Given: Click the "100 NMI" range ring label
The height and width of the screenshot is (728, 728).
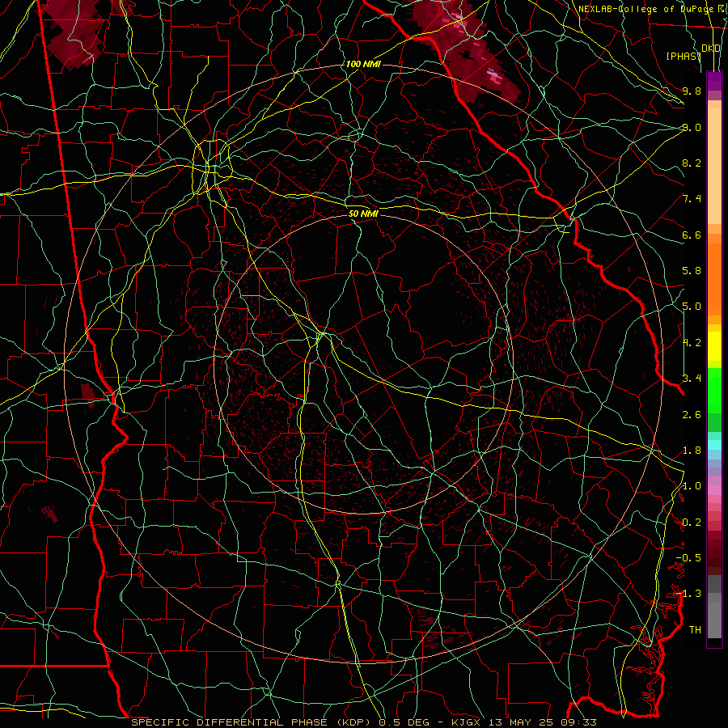Looking at the screenshot, I should coord(363,64).
